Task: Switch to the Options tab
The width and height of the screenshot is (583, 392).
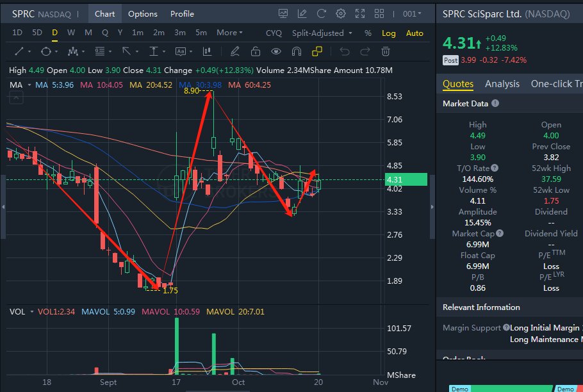Action: pyautogui.click(x=143, y=13)
